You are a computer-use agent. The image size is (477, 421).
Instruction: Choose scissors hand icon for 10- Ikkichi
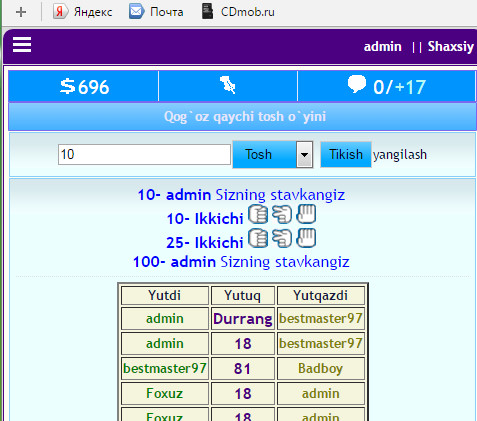(282, 214)
